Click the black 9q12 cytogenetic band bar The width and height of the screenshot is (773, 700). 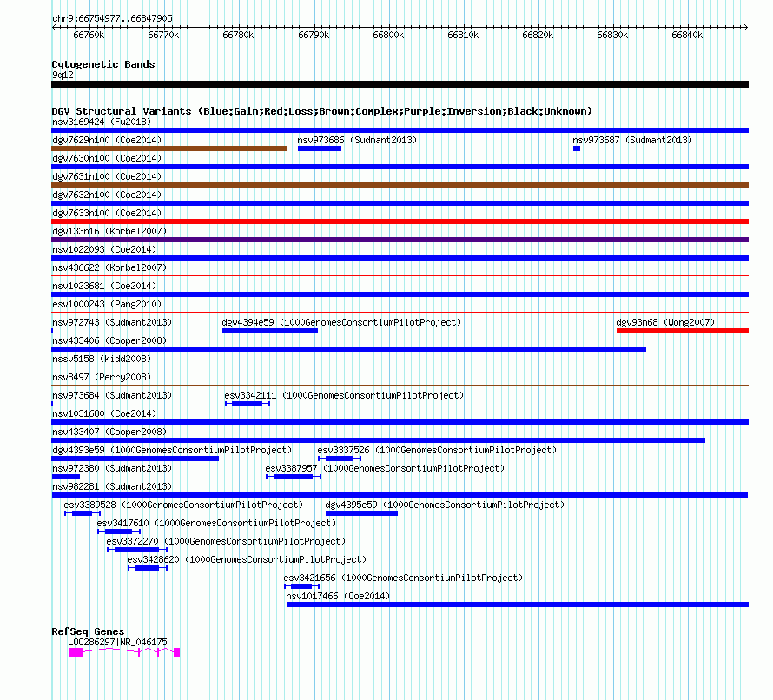pos(400,84)
